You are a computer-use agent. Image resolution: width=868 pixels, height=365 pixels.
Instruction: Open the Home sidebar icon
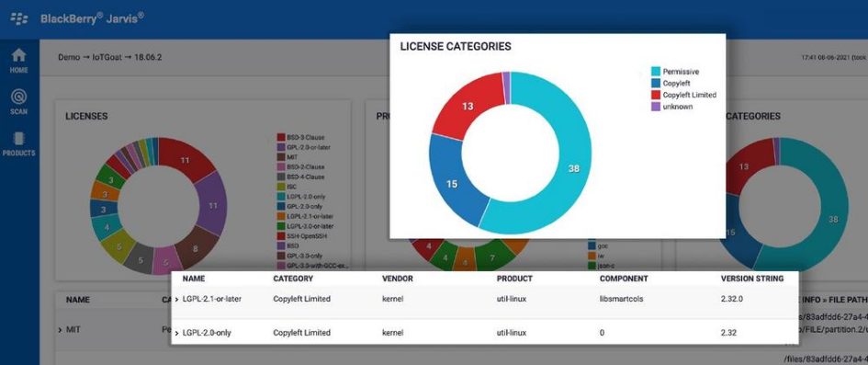coord(18,61)
